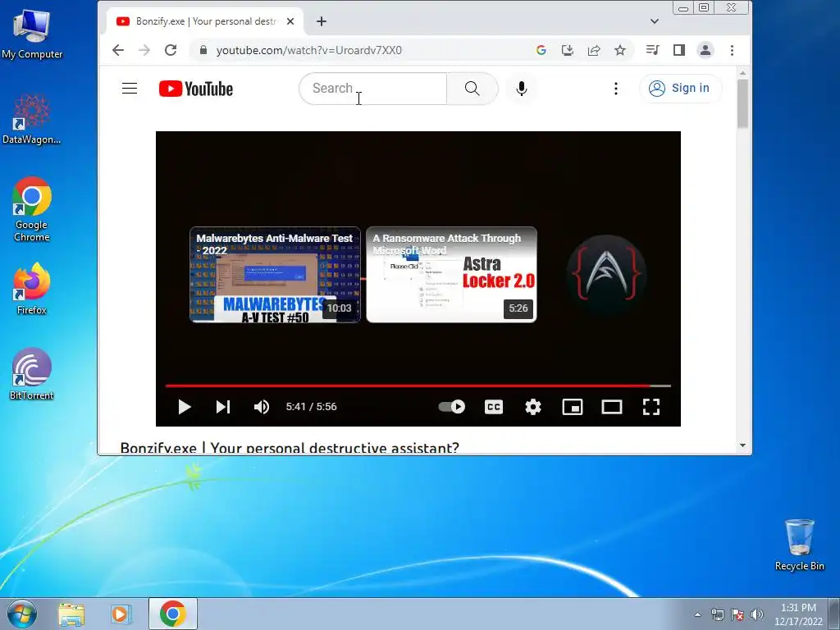Image resolution: width=840 pixels, height=630 pixels.
Task: Click the 5:41 / 5:56 time display
Action: (311, 407)
